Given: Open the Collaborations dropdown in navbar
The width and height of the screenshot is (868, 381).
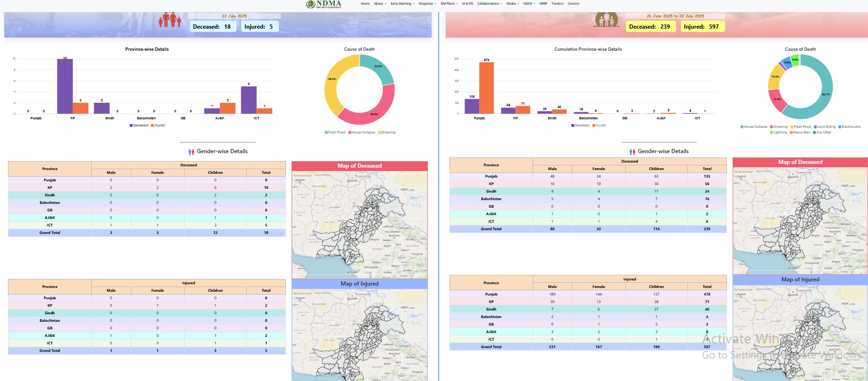Looking at the screenshot, I should (489, 4).
